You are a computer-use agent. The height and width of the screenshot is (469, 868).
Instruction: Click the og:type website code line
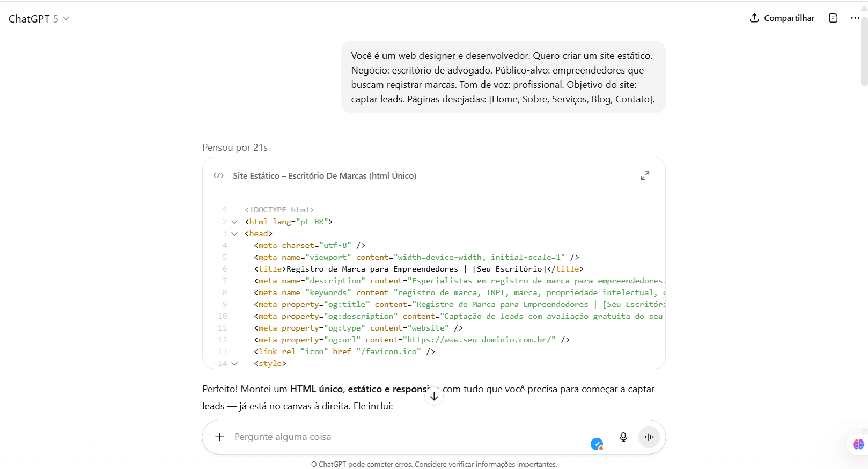tap(358, 328)
